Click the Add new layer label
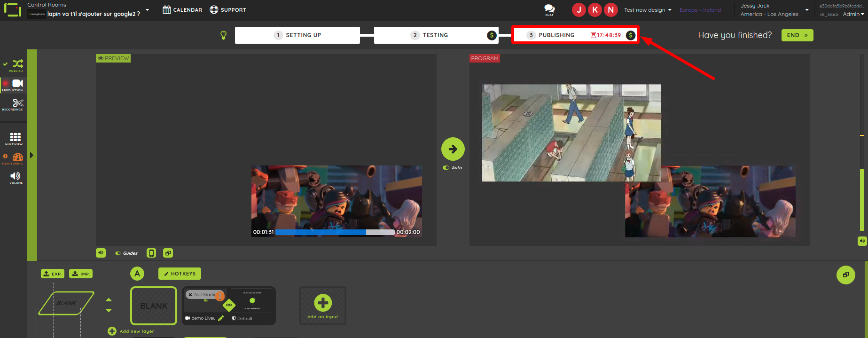The width and height of the screenshot is (868, 338). [137, 331]
